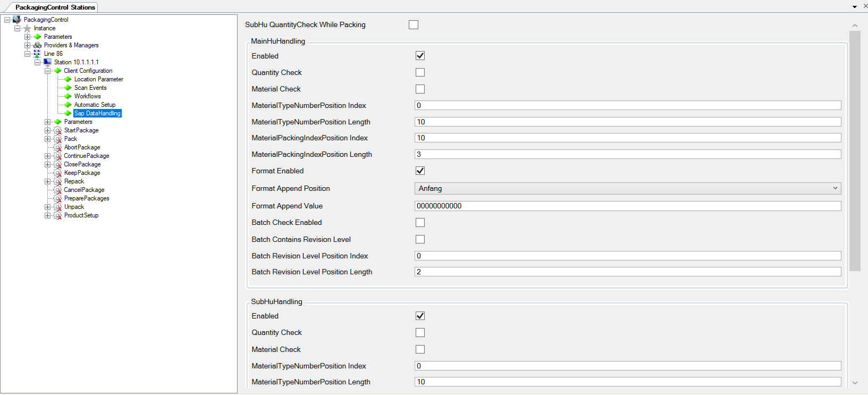Enable SubHuHandling Quantity Check
The height and width of the screenshot is (395, 868).
tap(420, 332)
